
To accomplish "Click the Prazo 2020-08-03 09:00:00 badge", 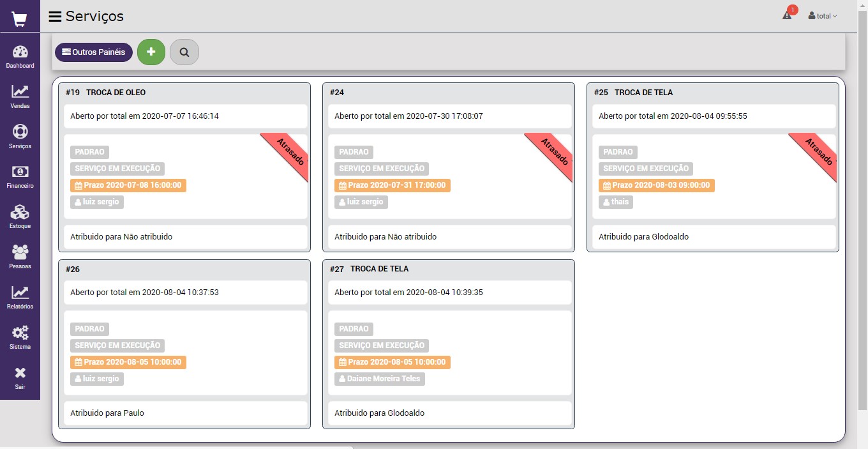I will (657, 185).
